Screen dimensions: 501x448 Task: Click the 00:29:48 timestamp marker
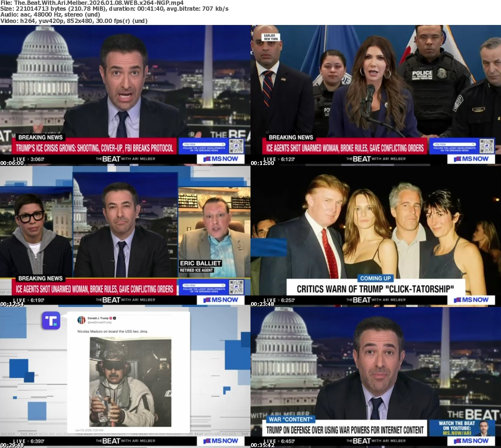tap(12, 445)
